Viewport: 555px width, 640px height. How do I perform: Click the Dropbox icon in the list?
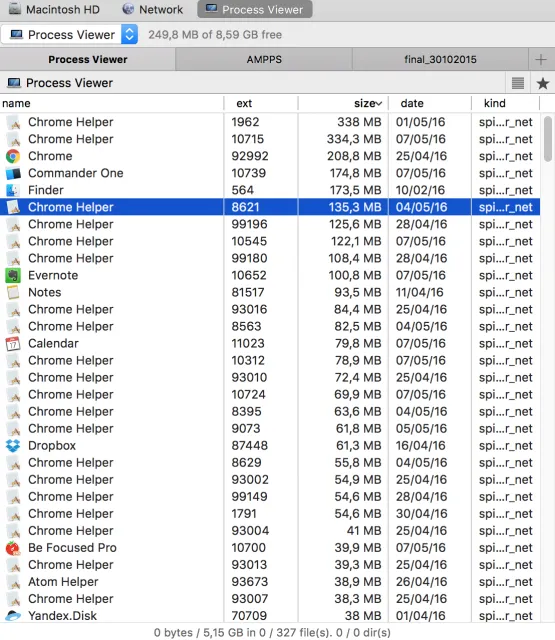tap(13, 446)
